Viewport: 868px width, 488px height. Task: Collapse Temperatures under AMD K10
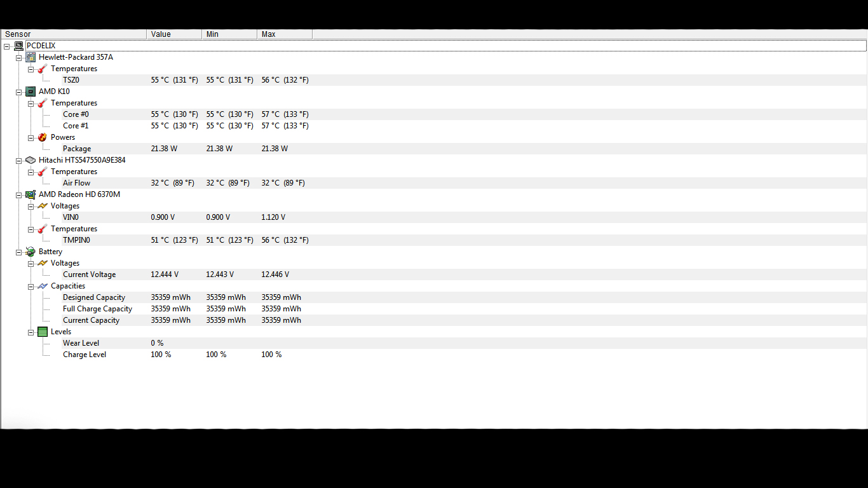(x=31, y=104)
